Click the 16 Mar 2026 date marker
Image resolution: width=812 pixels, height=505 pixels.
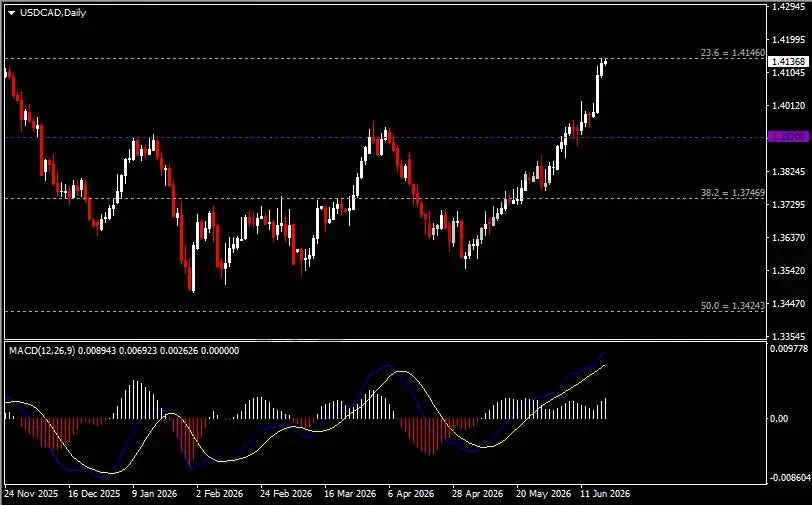coord(350,494)
